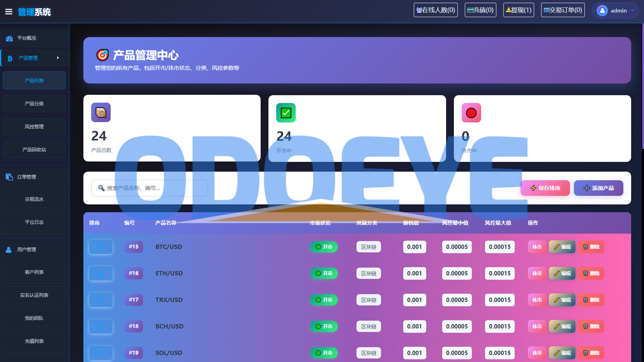Click the target icon in 产品管理中心 header

pyautogui.click(x=102, y=55)
